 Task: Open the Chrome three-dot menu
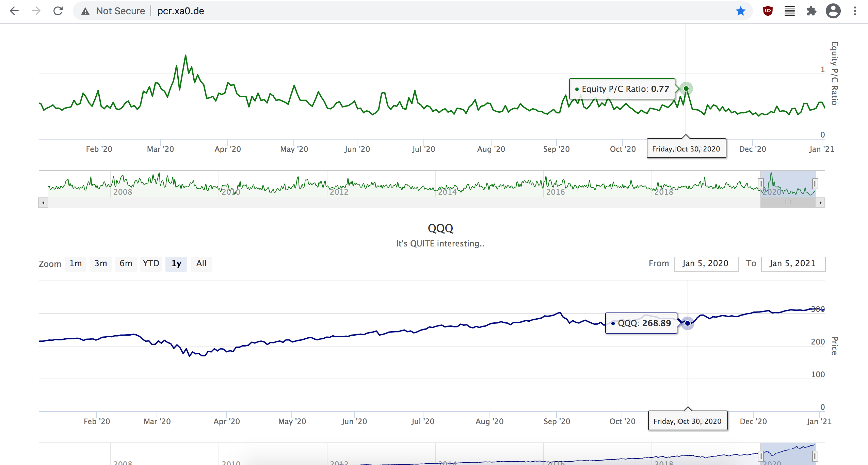[x=855, y=11]
